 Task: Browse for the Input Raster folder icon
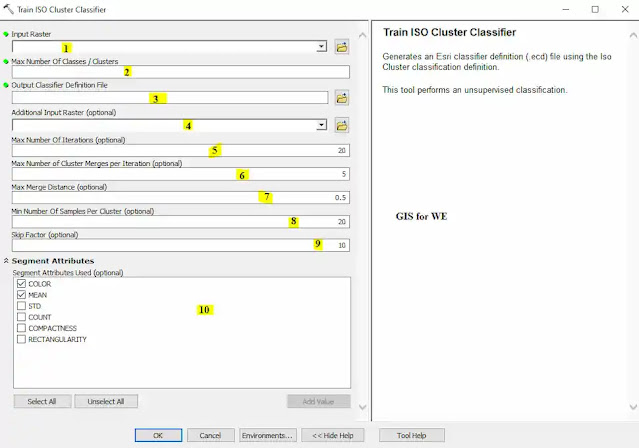click(342, 47)
